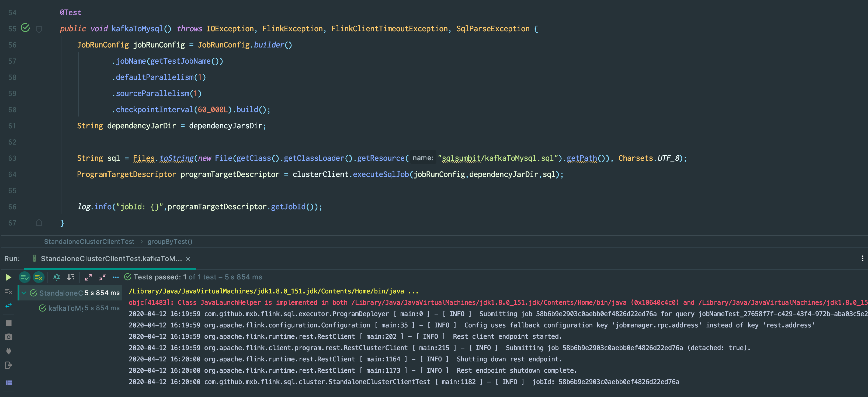868x397 pixels.
Task: Collapse the StandaloneC test tree node
Action: click(24, 293)
